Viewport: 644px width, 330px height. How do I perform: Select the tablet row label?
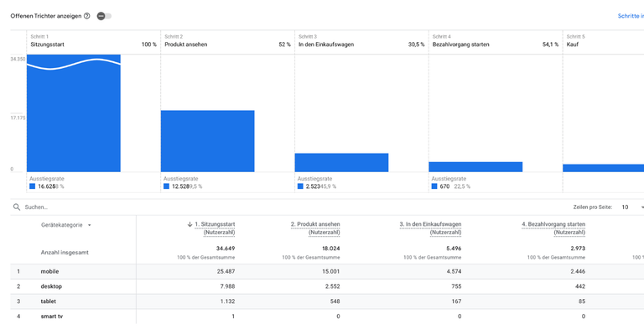coord(49,301)
